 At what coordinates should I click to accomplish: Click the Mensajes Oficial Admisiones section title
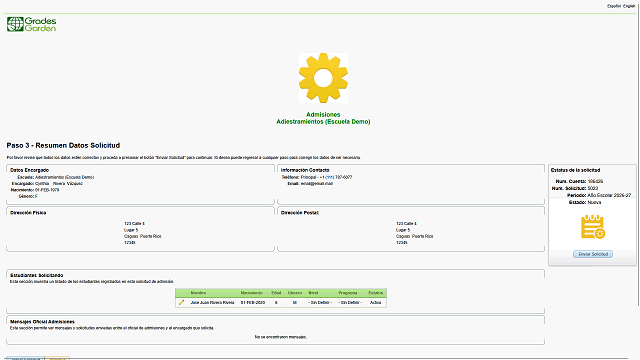click(42, 322)
